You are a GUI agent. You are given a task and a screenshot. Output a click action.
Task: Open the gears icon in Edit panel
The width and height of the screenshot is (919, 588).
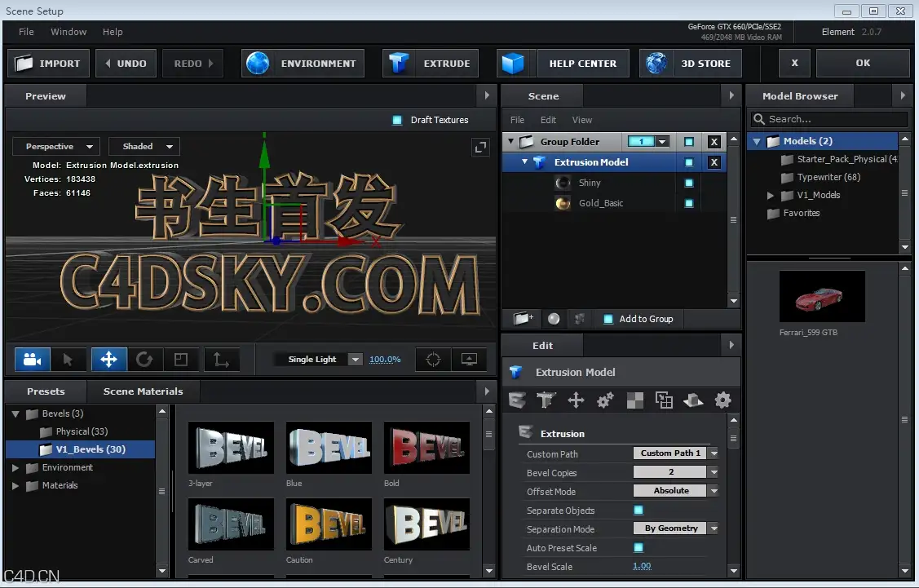pos(605,400)
